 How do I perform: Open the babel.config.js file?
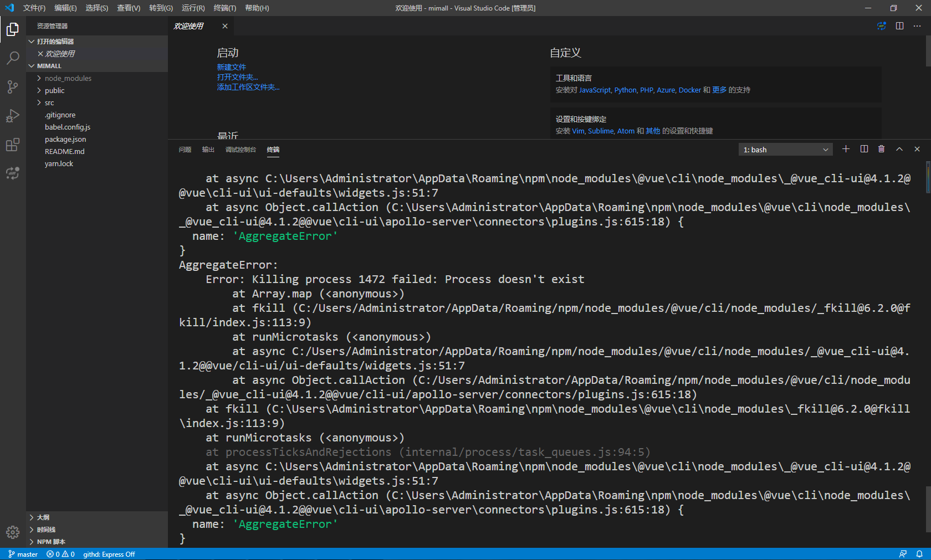tap(97, 127)
